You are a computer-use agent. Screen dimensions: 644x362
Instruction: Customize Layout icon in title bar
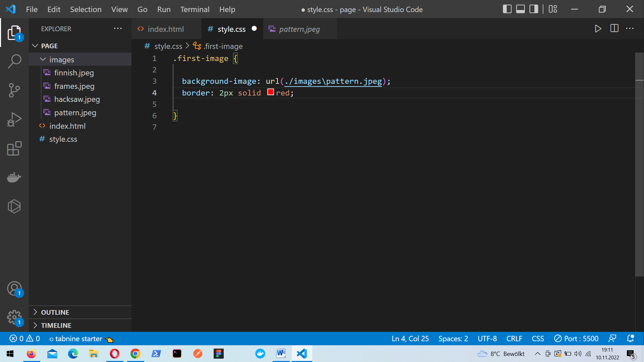(553, 9)
